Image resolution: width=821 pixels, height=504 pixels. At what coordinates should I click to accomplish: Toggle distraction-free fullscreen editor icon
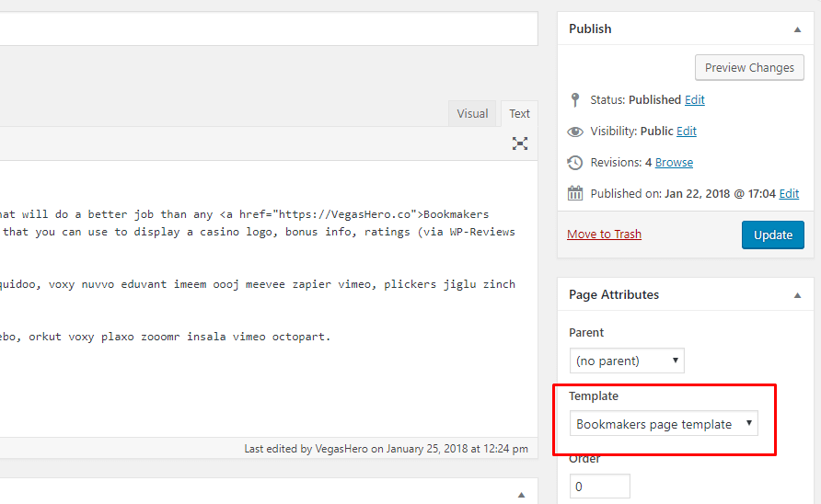click(519, 143)
